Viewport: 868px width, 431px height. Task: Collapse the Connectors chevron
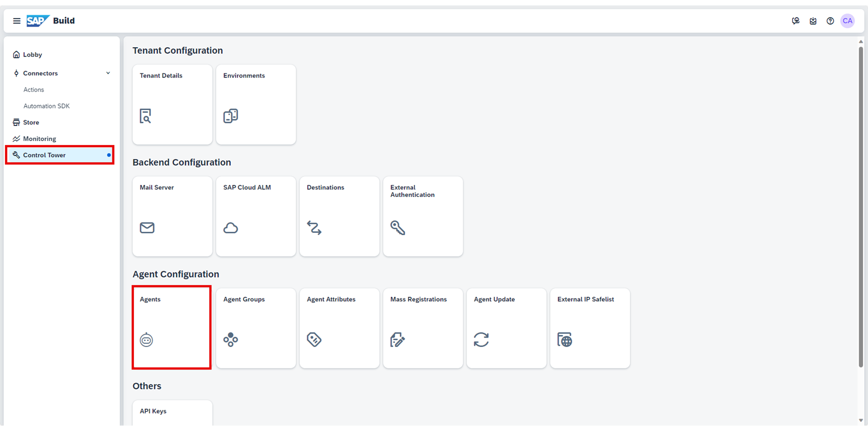(x=108, y=73)
